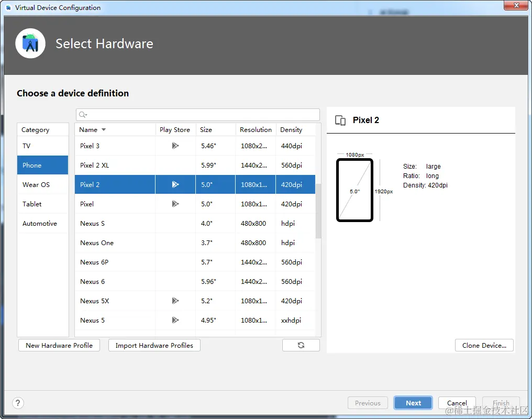Click the 5.99" size cell

(x=215, y=165)
